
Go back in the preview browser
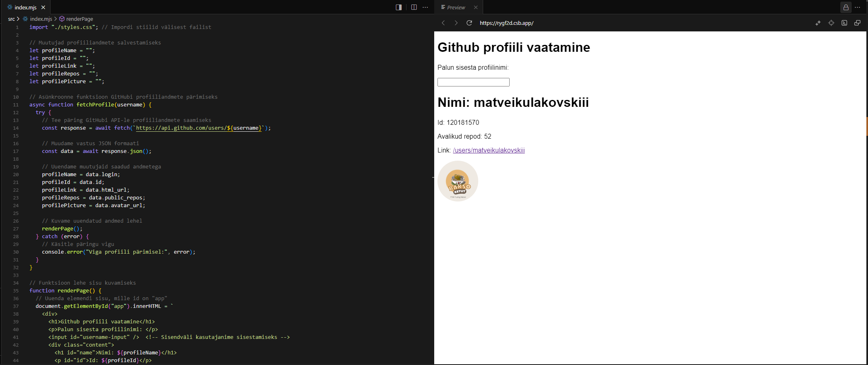444,23
